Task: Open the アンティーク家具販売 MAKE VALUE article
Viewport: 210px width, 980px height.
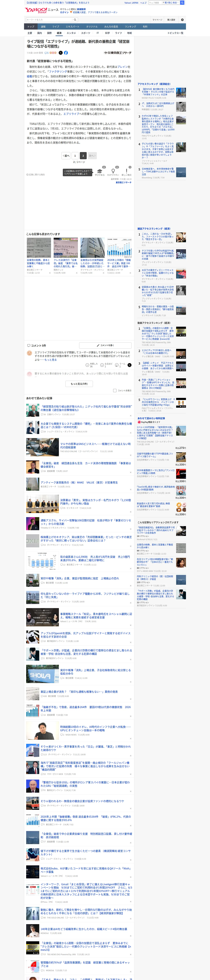Action: [x=79, y=482]
